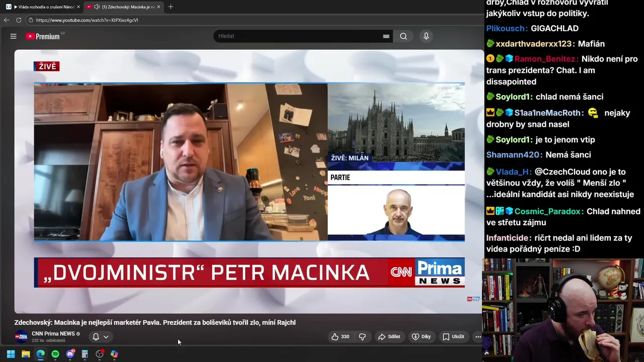Click chat username xxdarthvaderxx123
This screenshot has width=644, height=362.
534,44
